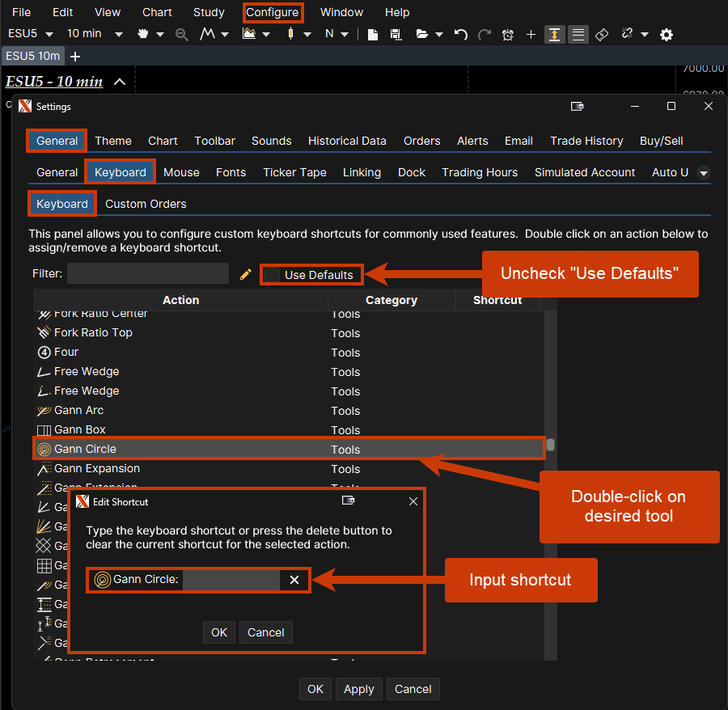Expand the overflow arrow after Auto U tab
Viewport: 728px width, 710px height.
[x=703, y=173]
